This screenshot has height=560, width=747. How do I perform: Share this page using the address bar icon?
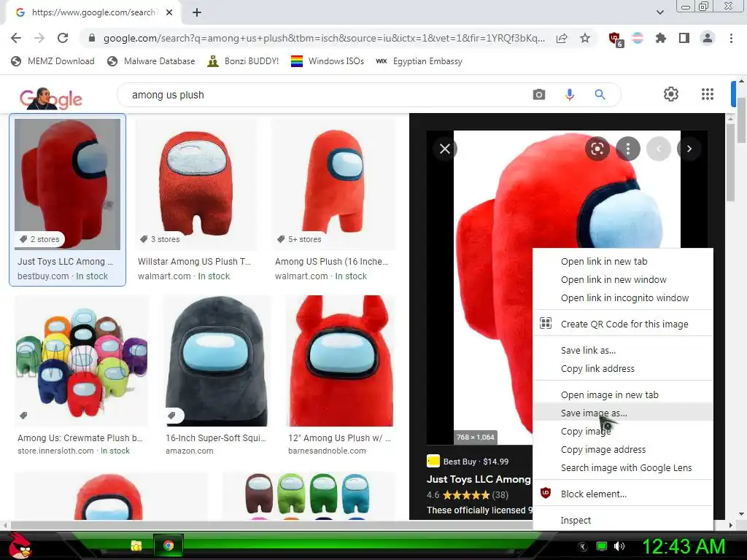(562, 38)
